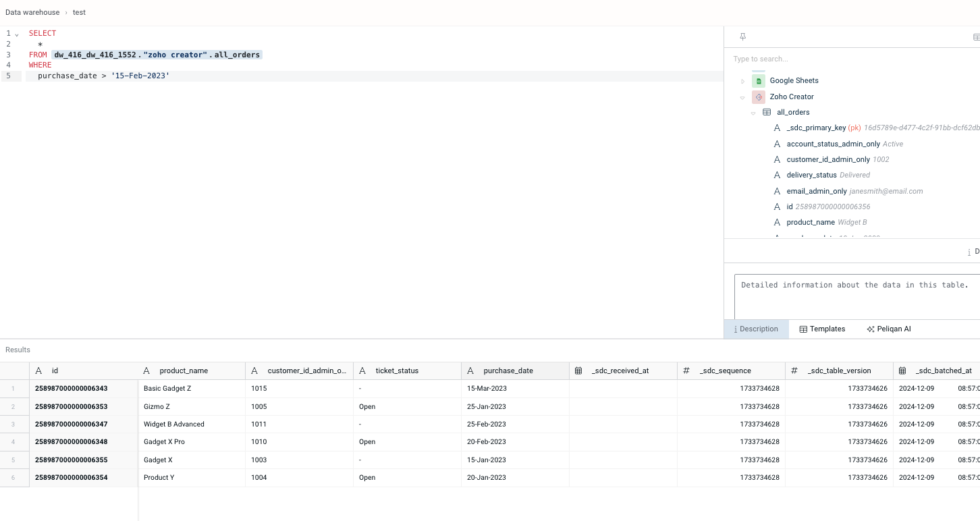
Task: Click the type icon in the purchase_date column header
Action: (x=470, y=371)
